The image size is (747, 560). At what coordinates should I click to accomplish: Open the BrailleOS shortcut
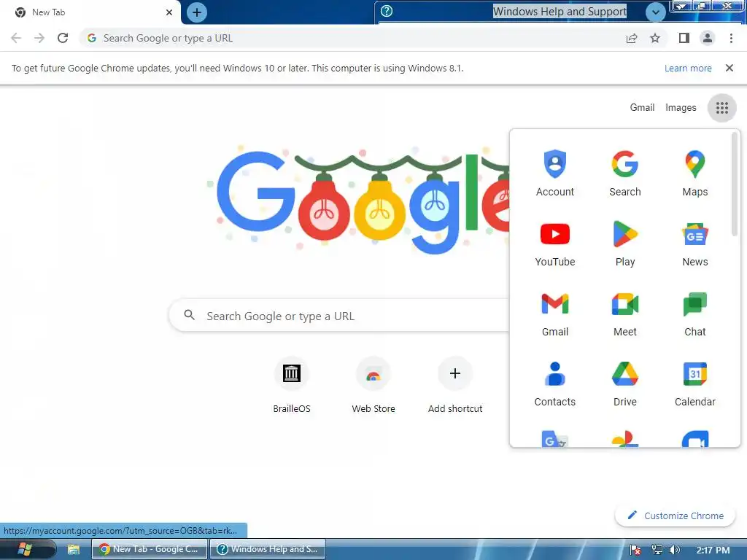point(292,384)
